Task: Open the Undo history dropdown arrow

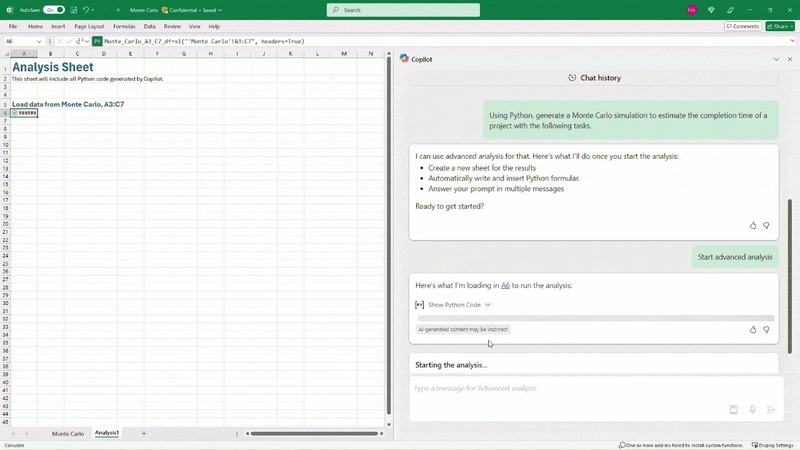Action: coord(92,10)
